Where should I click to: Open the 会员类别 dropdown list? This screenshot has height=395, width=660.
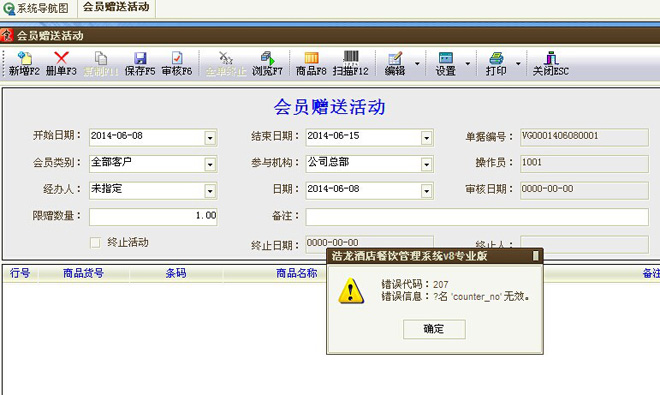click(x=210, y=164)
